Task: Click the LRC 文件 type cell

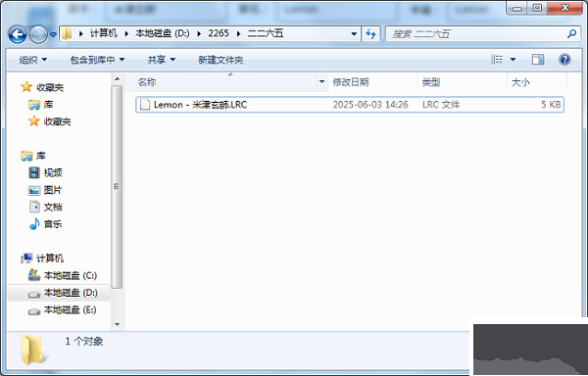Action: [x=441, y=105]
